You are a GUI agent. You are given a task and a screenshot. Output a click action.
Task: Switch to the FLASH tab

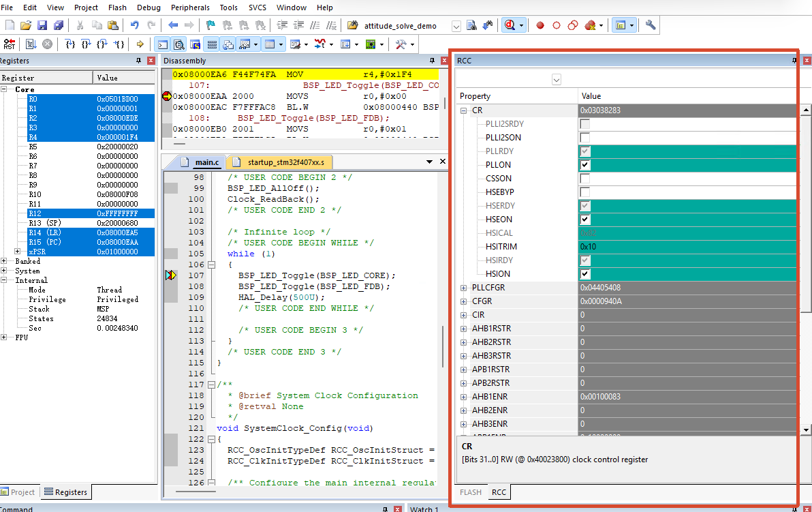coord(471,492)
